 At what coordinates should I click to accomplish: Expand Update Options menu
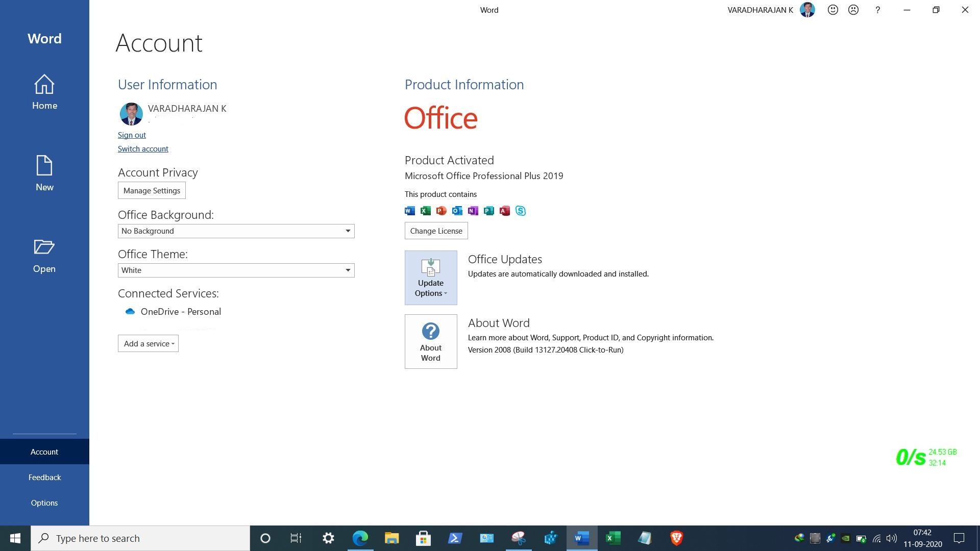(x=431, y=278)
